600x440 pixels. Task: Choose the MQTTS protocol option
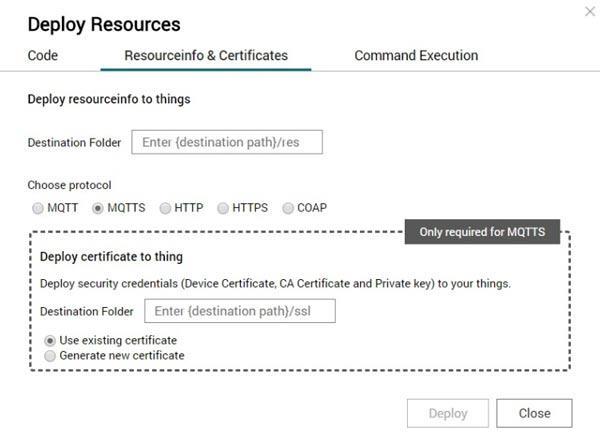coord(98,209)
